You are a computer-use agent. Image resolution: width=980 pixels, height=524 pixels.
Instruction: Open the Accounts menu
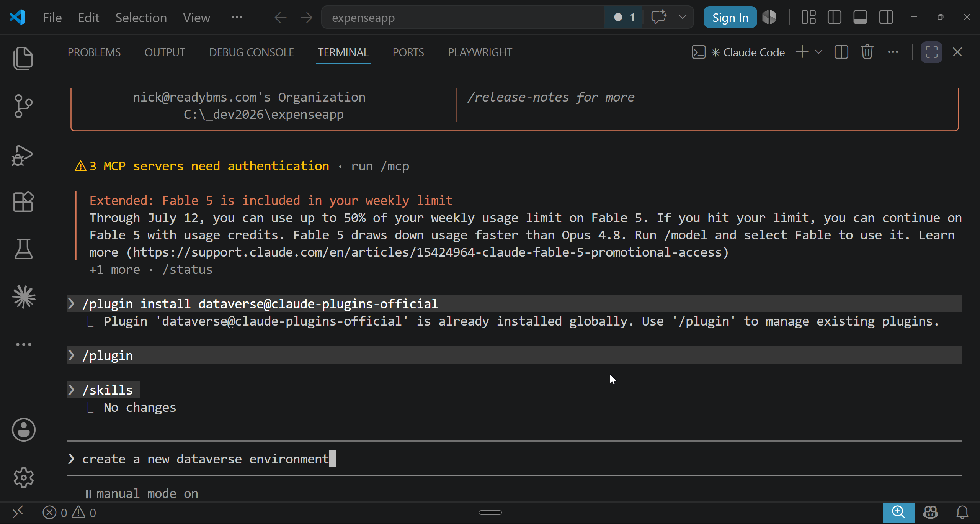pyautogui.click(x=24, y=429)
